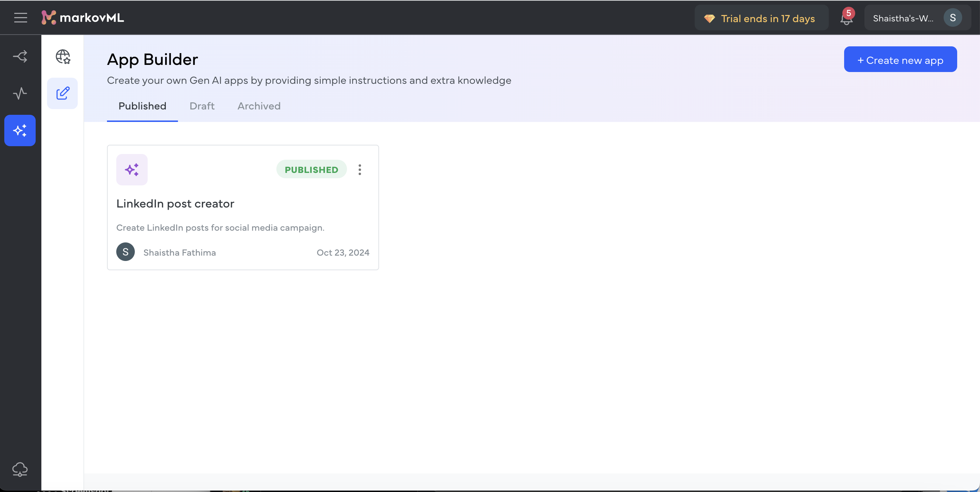Viewport: 980px width, 492px height.
Task: Switch to the Draft tab
Action: [201, 105]
